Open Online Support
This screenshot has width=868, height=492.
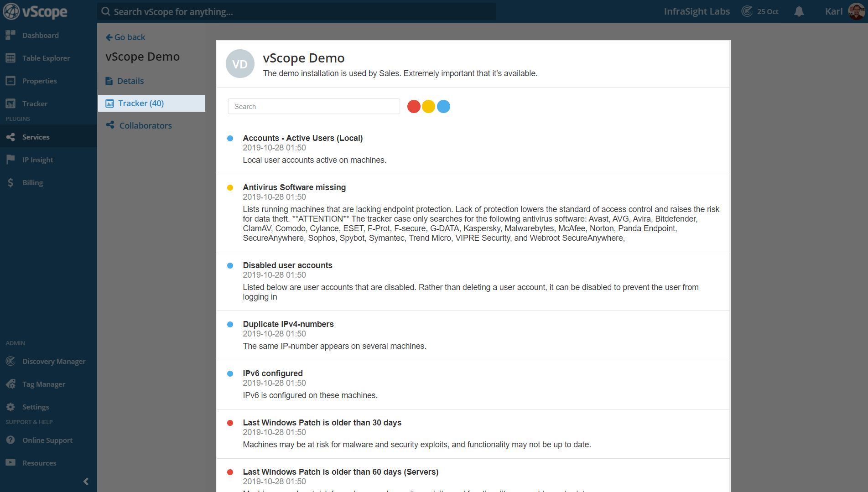47,440
